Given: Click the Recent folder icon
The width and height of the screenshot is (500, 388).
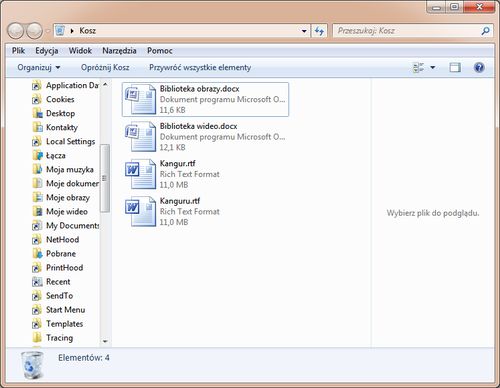Looking at the screenshot, I should pos(37,282).
